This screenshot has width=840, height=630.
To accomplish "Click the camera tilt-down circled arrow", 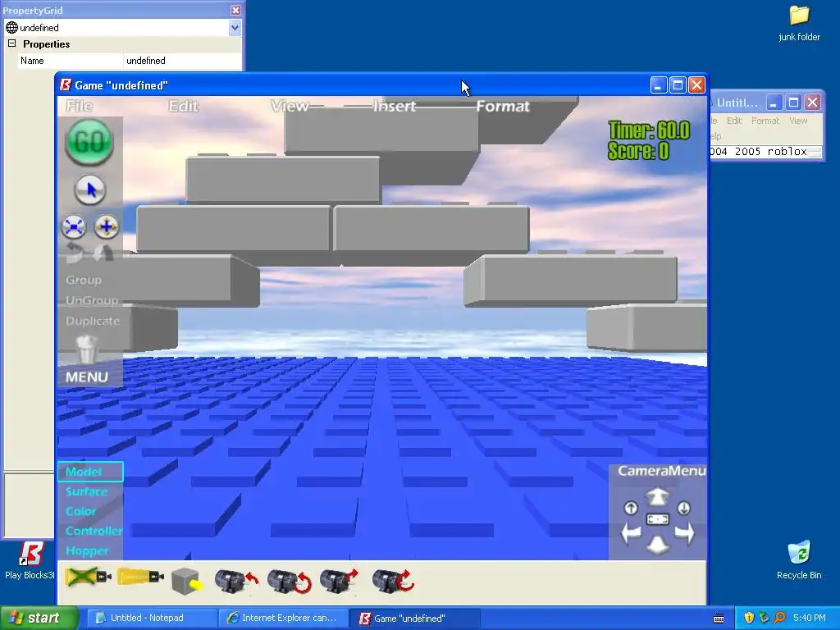I will coord(683,507).
